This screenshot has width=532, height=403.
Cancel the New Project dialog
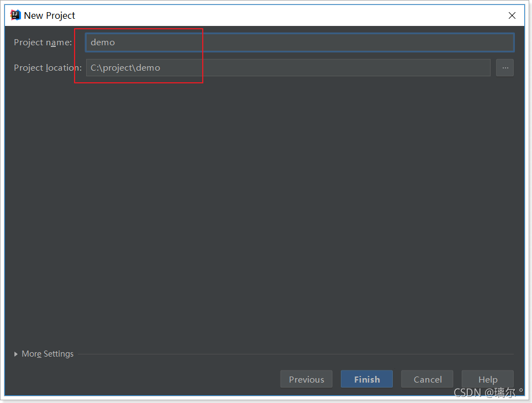pos(427,379)
